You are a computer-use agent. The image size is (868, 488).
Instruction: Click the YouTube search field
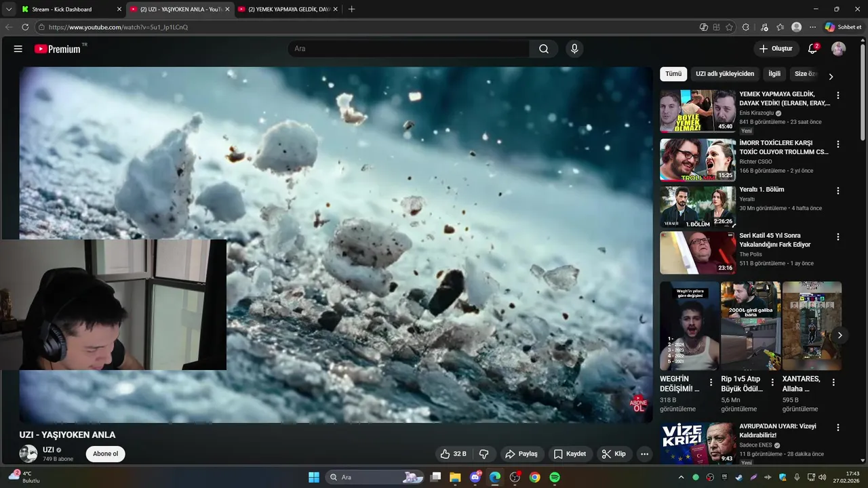(409, 49)
